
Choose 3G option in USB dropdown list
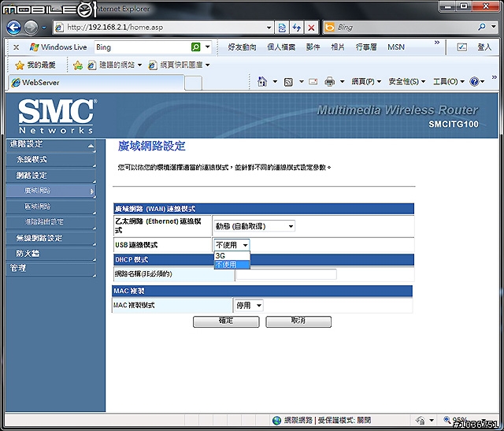coord(232,256)
